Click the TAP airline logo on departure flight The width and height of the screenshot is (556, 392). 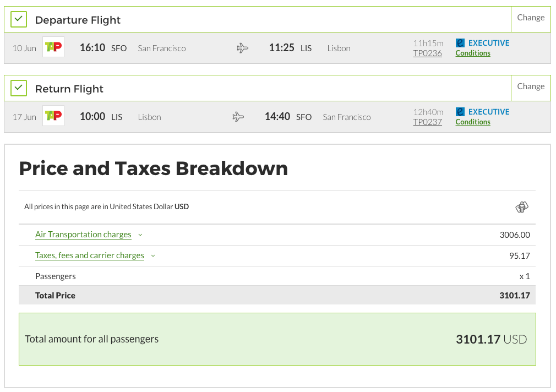tap(53, 47)
